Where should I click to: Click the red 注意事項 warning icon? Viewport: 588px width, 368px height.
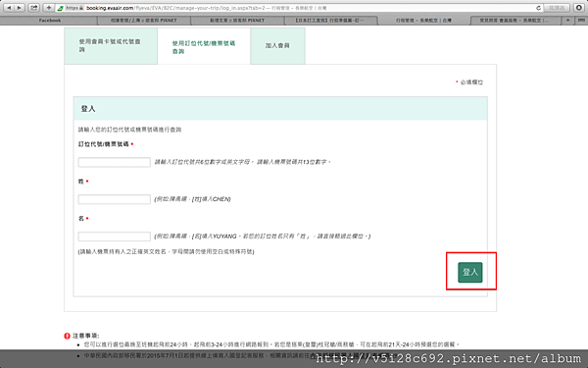coord(67,336)
